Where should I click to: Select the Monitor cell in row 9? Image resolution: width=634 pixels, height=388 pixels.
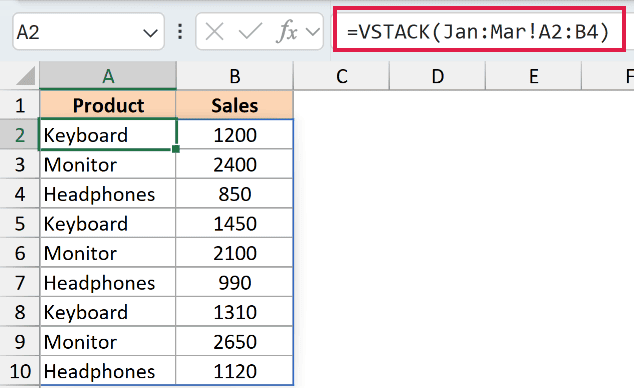(108, 341)
